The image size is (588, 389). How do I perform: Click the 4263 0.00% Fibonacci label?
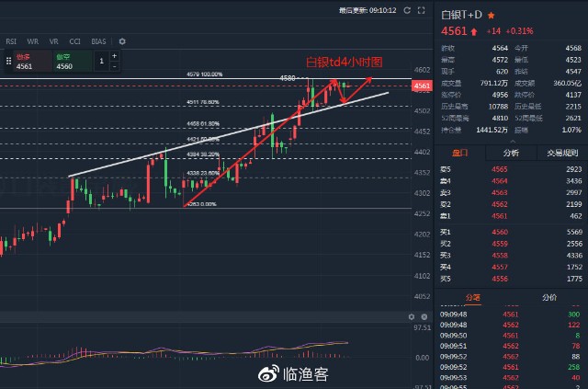coord(201,204)
